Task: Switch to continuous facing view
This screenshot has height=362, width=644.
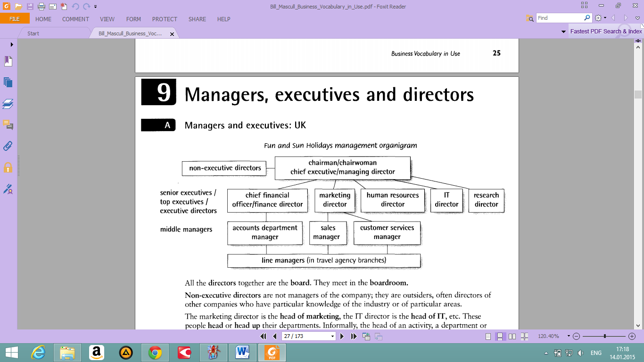Action: tap(524, 337)
